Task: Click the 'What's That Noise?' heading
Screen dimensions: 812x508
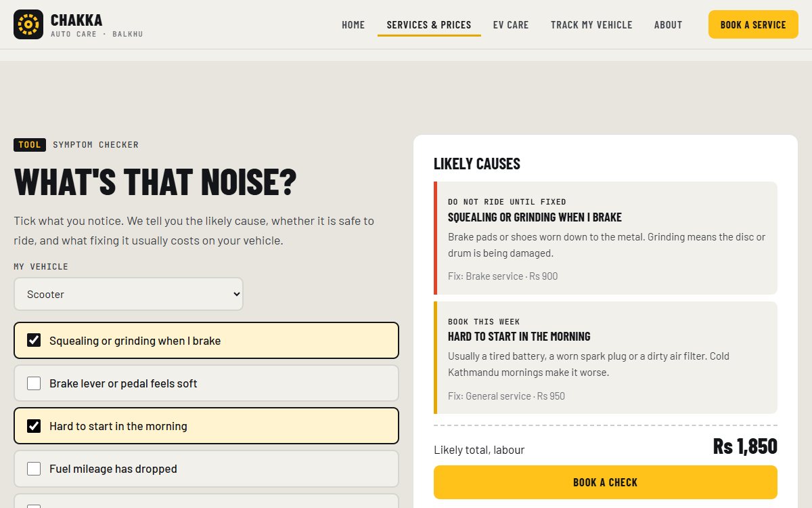Action: pos(156,182)
